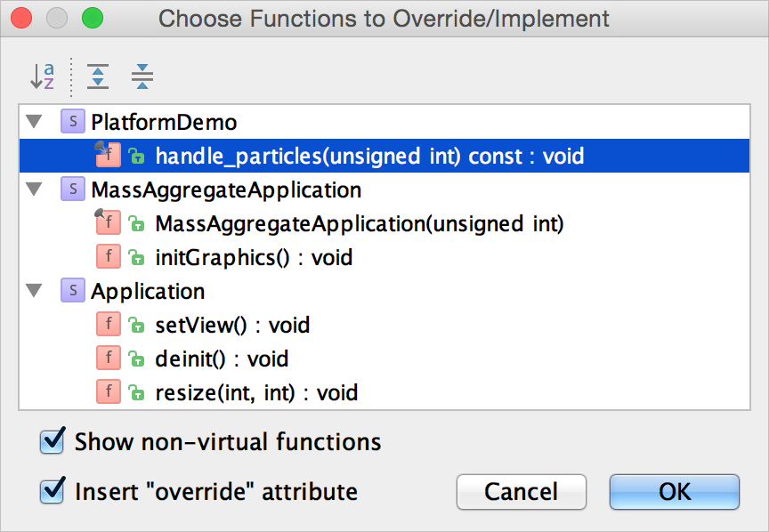This screenshot has width=769, height=532.
Task: Click the green lock icon beside deinit()
Action: [136, 359]
